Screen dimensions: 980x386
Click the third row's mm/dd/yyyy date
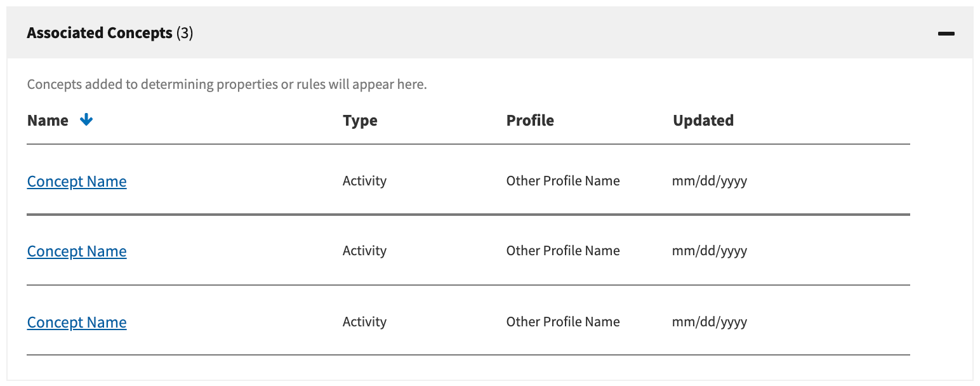pyautogui.click(x=710, y=323)
